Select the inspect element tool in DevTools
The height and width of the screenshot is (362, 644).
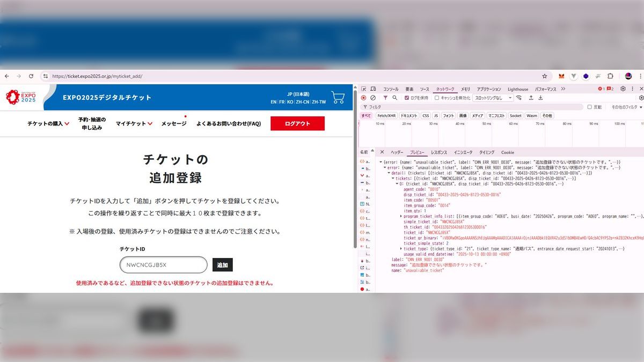click(x=363, y=87)
